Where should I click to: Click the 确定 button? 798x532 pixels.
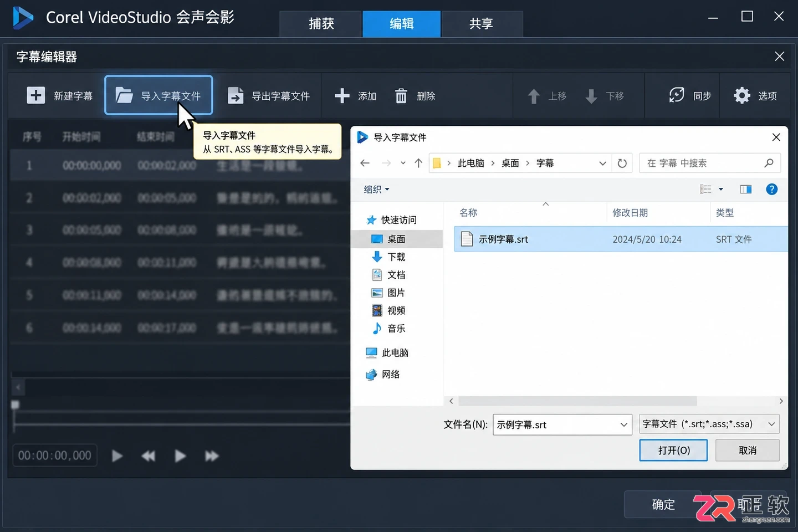tap(663, 504)
